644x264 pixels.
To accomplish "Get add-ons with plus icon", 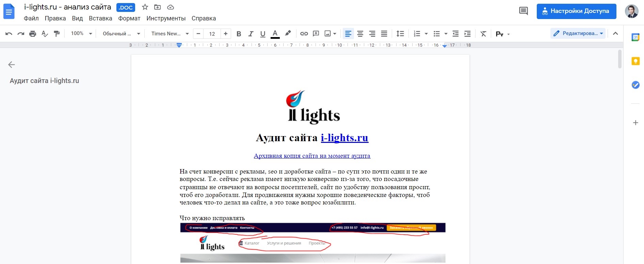I will coord(635,123).
